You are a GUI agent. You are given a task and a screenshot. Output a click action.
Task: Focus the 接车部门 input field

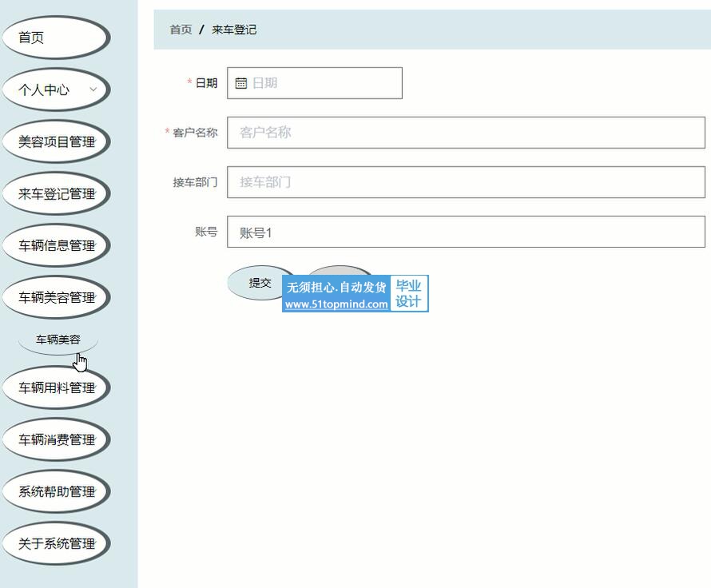[x=466, y=182]
